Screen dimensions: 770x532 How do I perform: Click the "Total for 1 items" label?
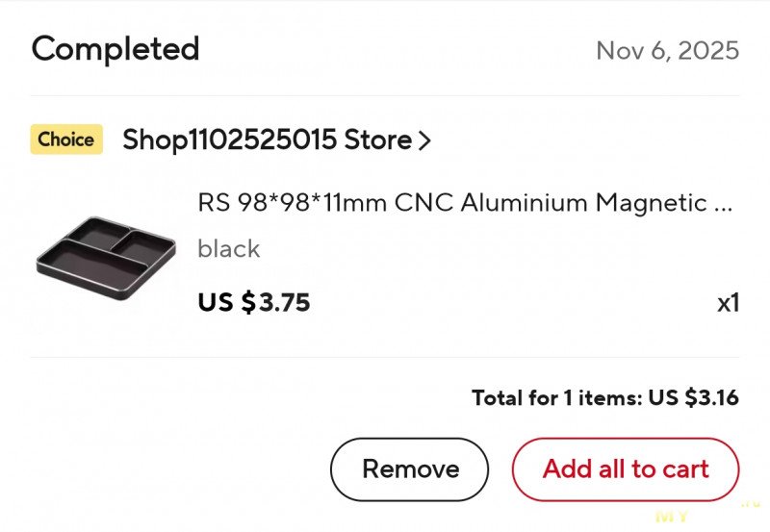556,398
